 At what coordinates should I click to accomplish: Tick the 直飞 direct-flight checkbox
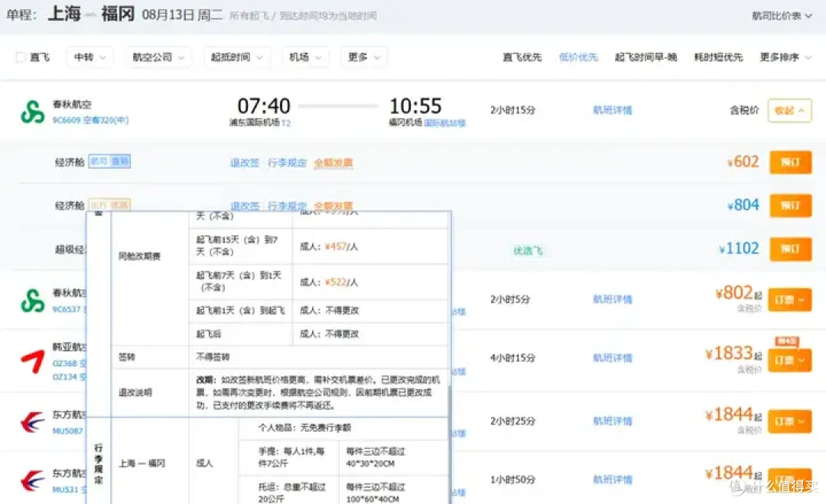[21, 57]
